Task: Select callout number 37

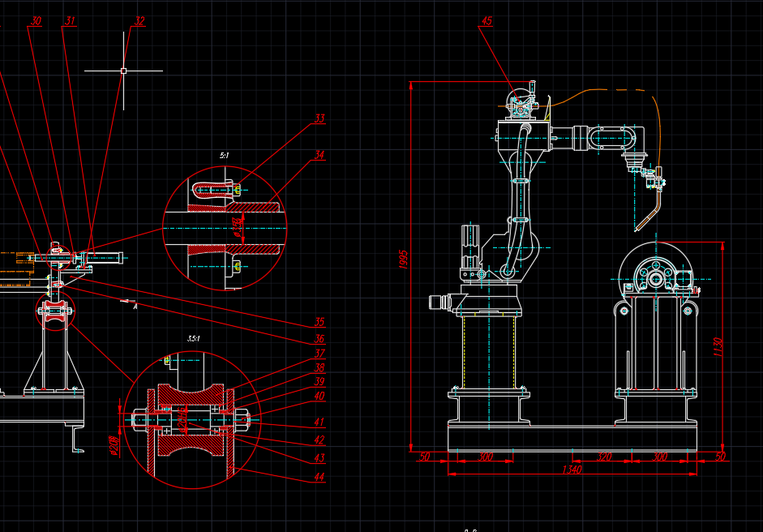Action: [319, 354]
